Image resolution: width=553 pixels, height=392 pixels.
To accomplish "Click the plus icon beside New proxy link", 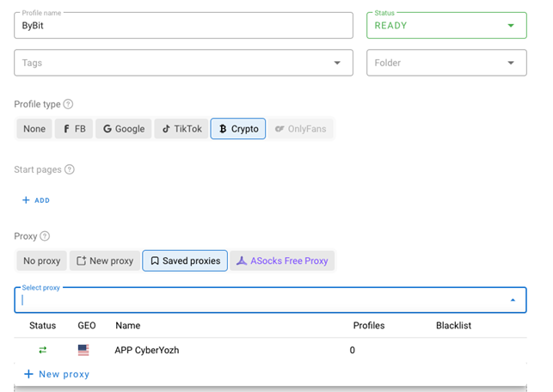I will pos(28,374).
